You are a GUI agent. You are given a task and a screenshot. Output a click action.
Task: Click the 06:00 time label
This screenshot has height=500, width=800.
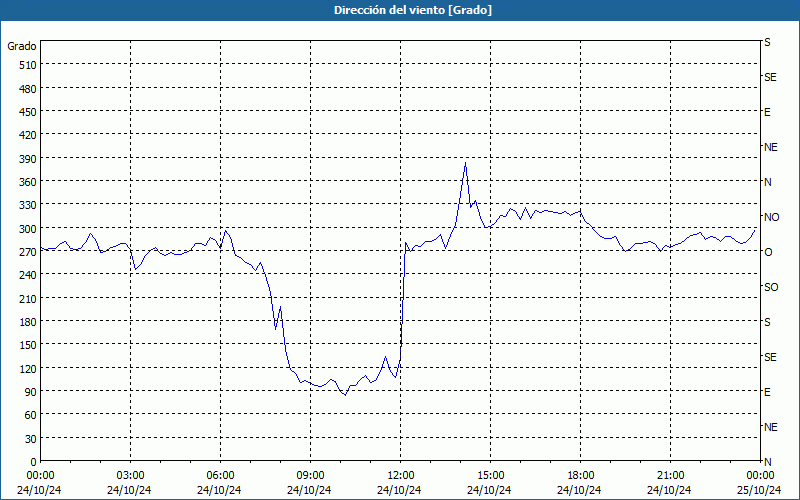click(220, 476)
